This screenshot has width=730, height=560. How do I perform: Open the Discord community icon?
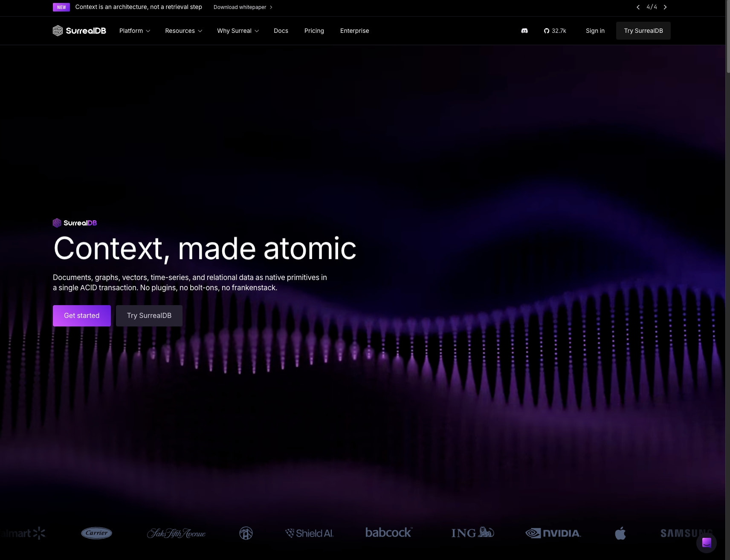(x=524, y=31)
